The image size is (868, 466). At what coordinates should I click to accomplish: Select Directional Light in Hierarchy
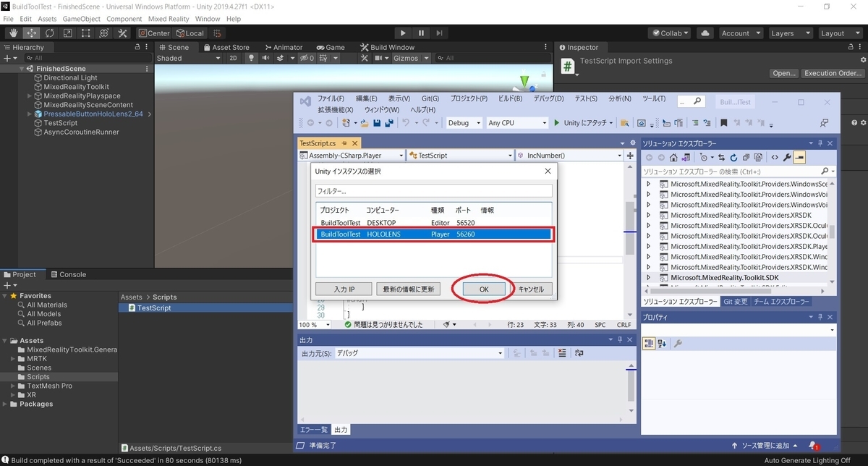click(70, 77)
